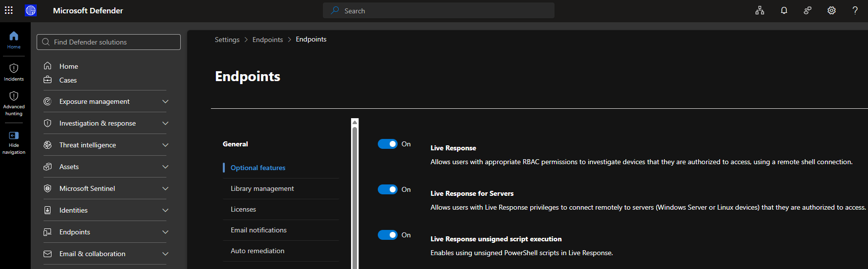Open the settings gear icon

[831, 10]
